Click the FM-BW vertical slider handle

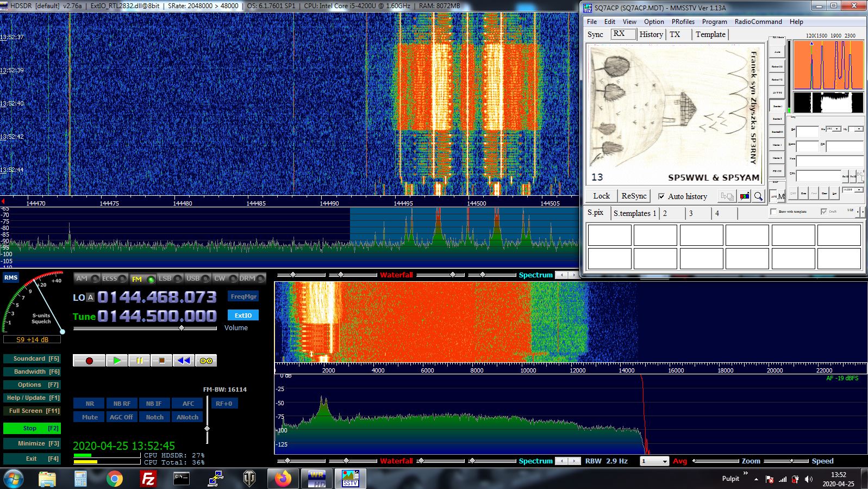[x=207, y=429]
